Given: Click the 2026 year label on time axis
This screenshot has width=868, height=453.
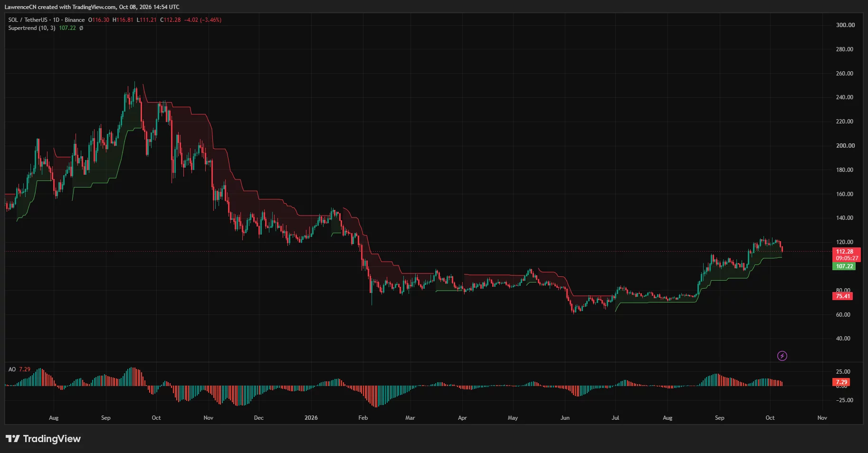Looking at the screenshot, I should tap(311, 418).
